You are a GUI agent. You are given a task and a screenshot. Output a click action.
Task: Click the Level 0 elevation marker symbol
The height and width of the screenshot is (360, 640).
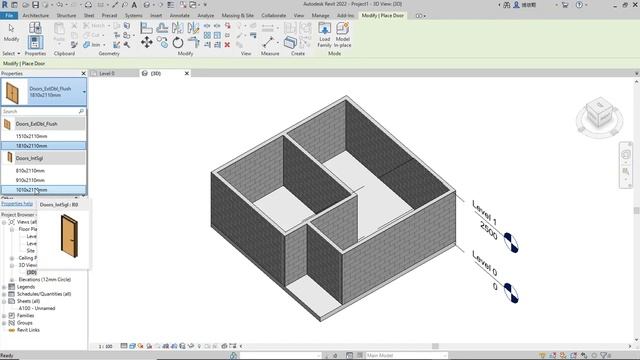pos(511,293)
